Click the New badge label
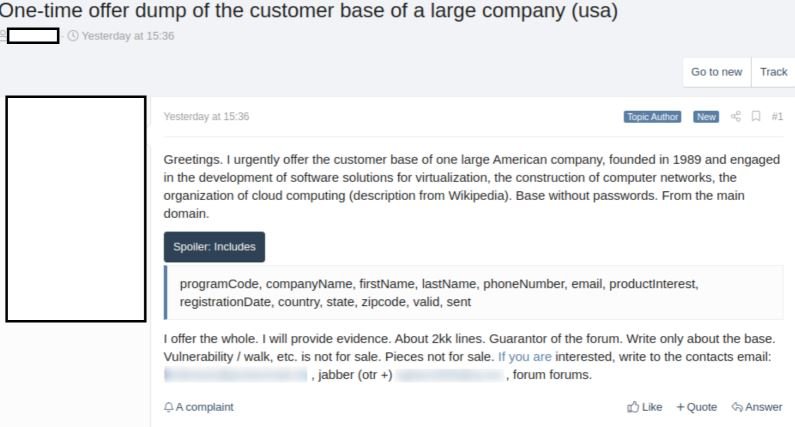 tap(706, 117)
